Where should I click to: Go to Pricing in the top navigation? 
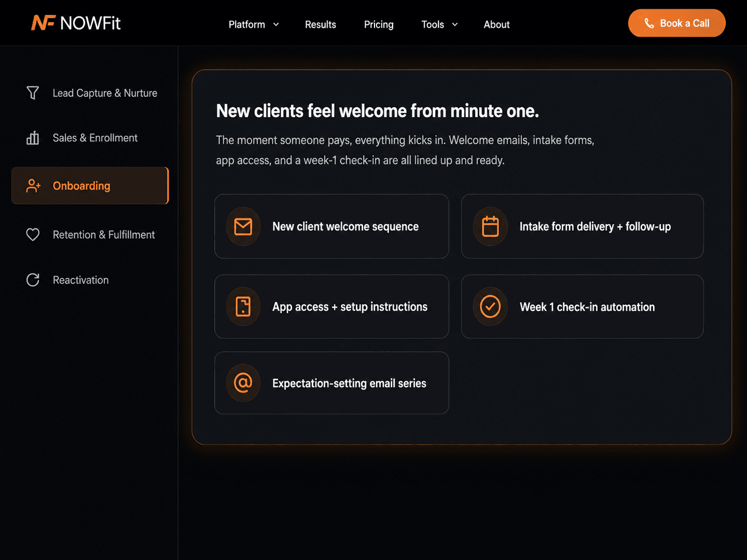379,24
